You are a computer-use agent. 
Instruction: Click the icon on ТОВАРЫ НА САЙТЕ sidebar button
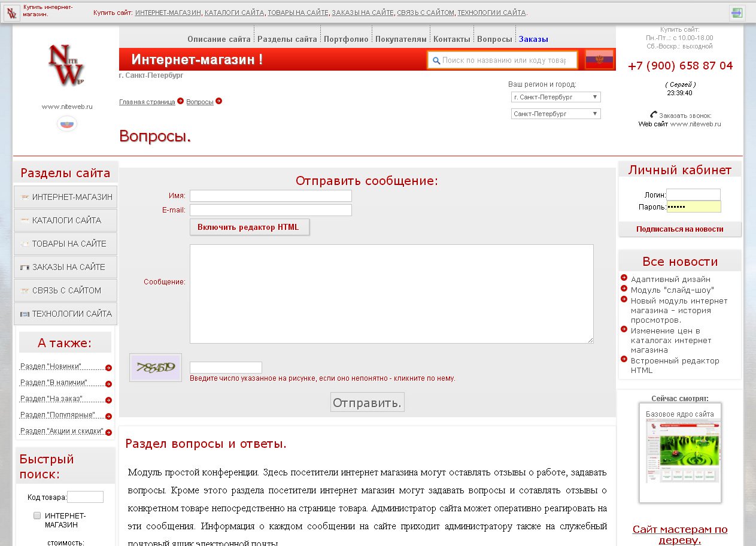click(25, 244)
